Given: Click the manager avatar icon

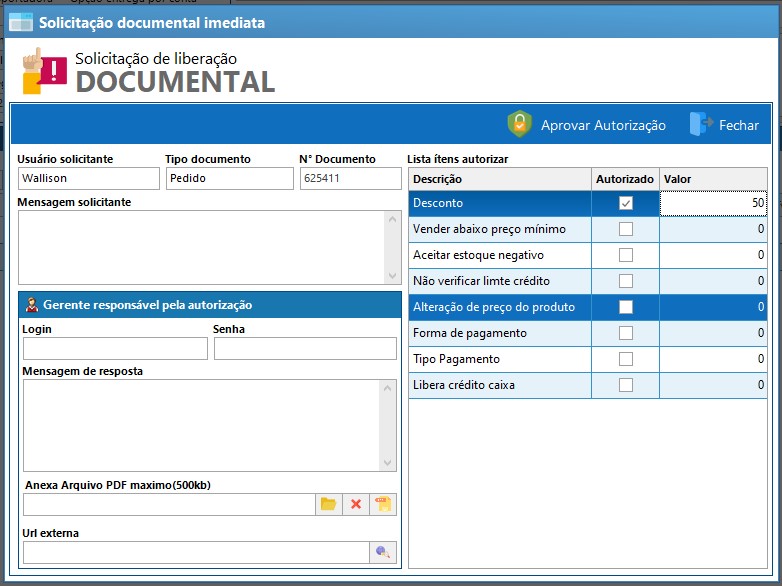Looking at the screenshot, I should tap(31, 305).
